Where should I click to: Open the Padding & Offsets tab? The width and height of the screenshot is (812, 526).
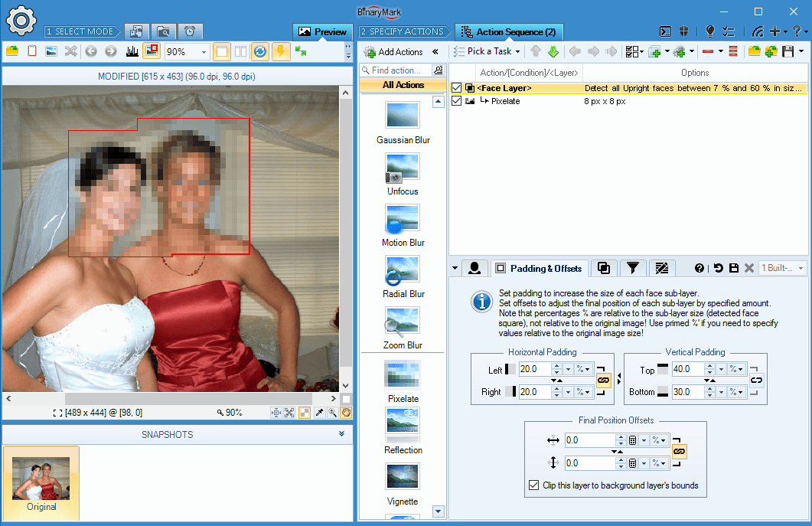(x=539, y=269)
